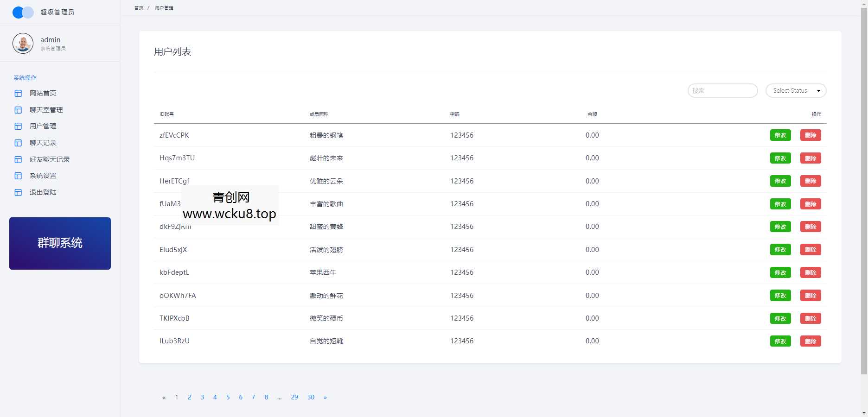This screenshot has width=868, height=417.
Task: Click the icon beside 系统设置
Action: (x=18, y=176)
